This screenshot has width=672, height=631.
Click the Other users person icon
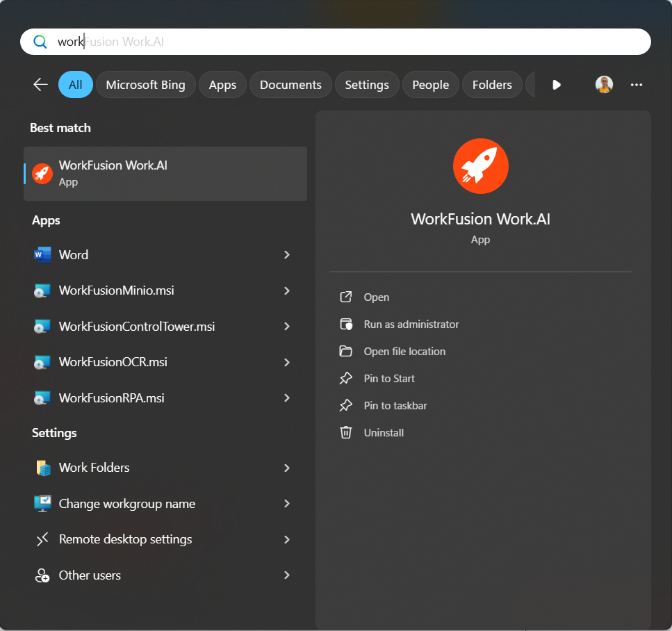click(42, 575)
